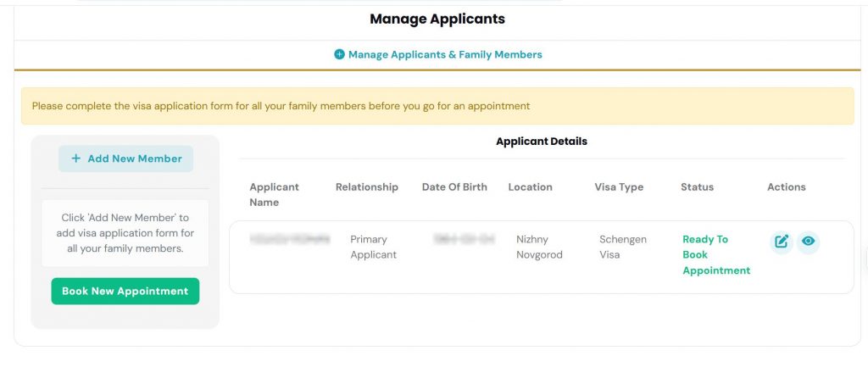Click the Location column header
Image resolution: width=868 pixels, height=367 pixels.
[x=530, y=187]
